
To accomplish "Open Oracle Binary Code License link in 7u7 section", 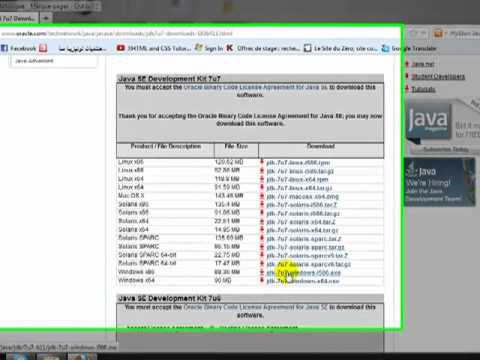I will click(x=255, y=87).
